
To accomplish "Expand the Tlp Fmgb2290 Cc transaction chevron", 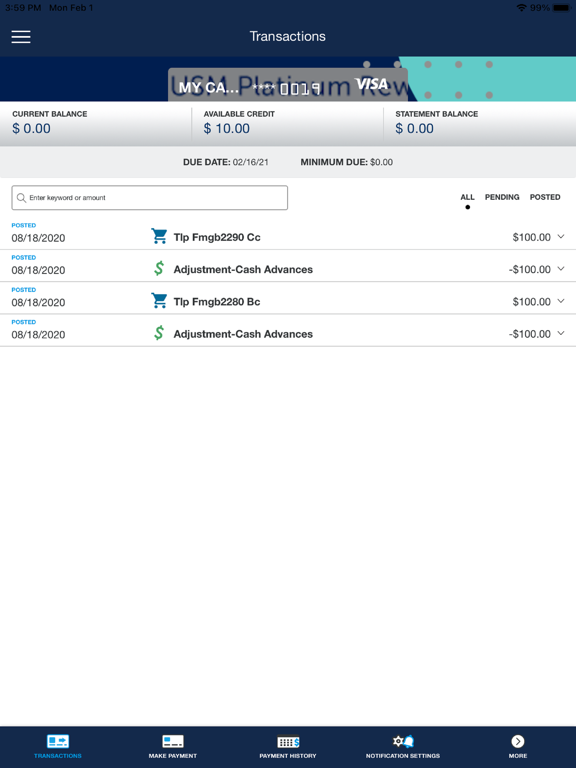I will pyautogui.click(x=561, y=237).
